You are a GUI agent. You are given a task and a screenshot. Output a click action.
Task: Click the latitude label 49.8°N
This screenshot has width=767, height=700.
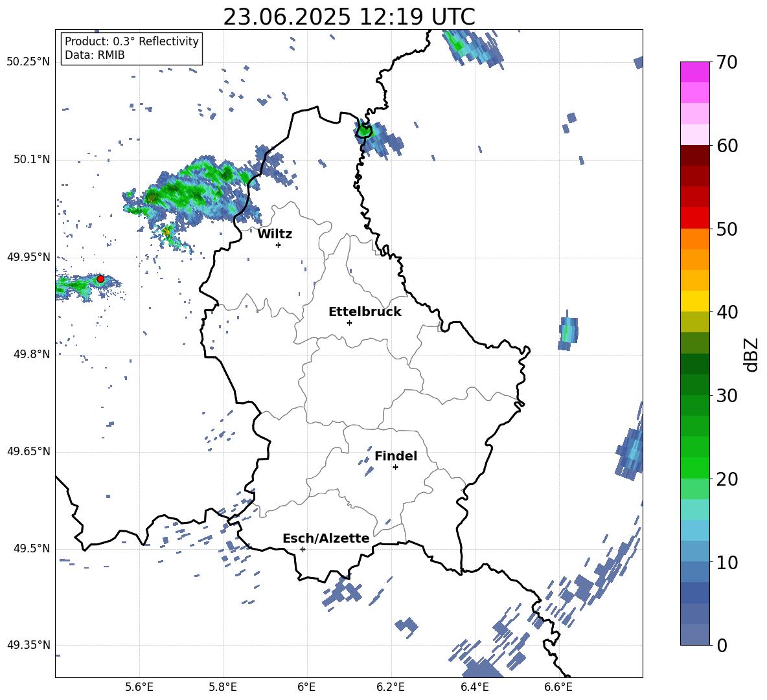point(31,354)
